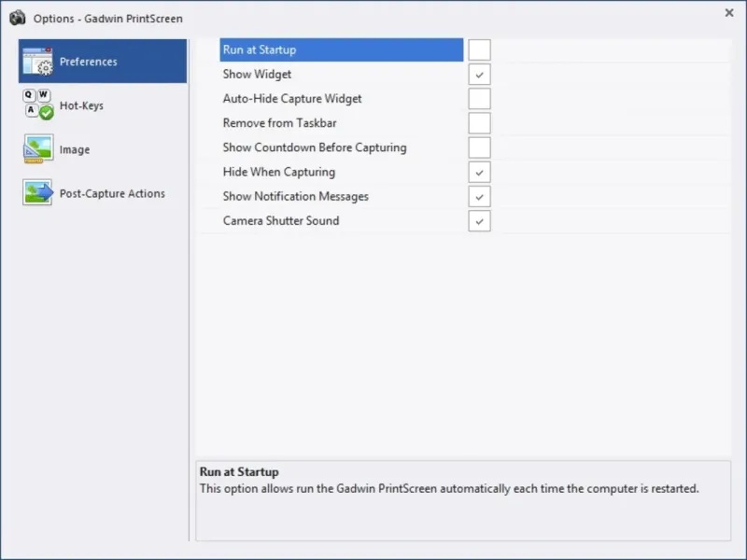The height and width of the screenshot is (560, 747).
Task: Uncheck Show Notification Messages checkbox
Action: coord(479,197)
